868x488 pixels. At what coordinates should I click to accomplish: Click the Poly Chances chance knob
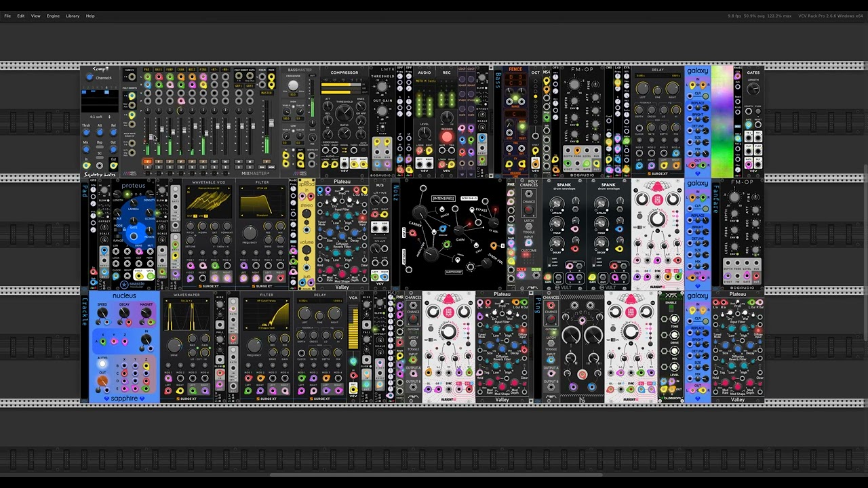click(x=529, y=209)
